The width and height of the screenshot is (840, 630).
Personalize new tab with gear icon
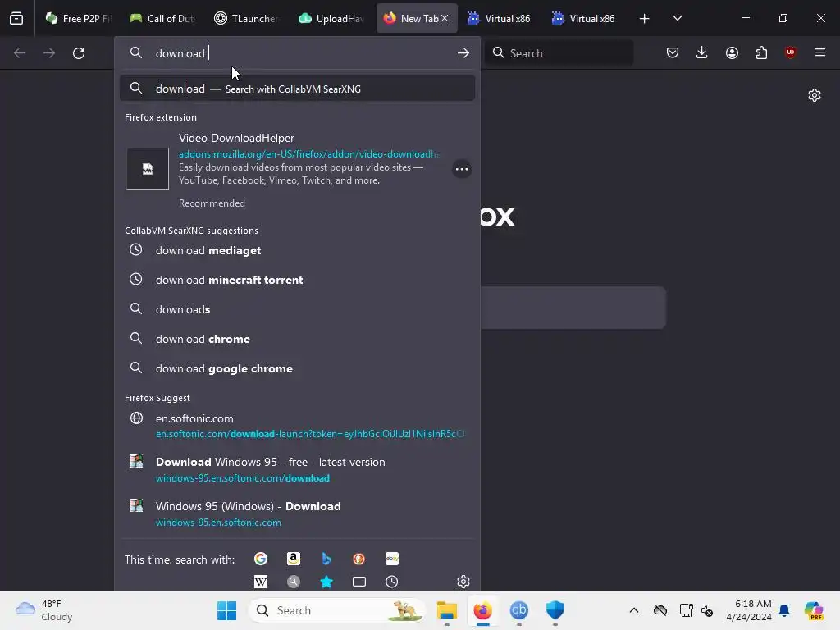(x=815, y=95)
